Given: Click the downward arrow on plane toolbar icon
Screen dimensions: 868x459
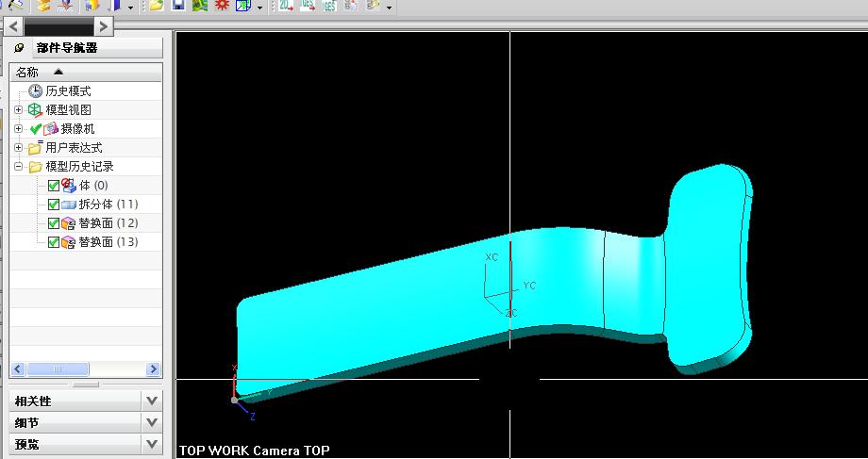Looking at the screenshot, I should tap(66, 6).
